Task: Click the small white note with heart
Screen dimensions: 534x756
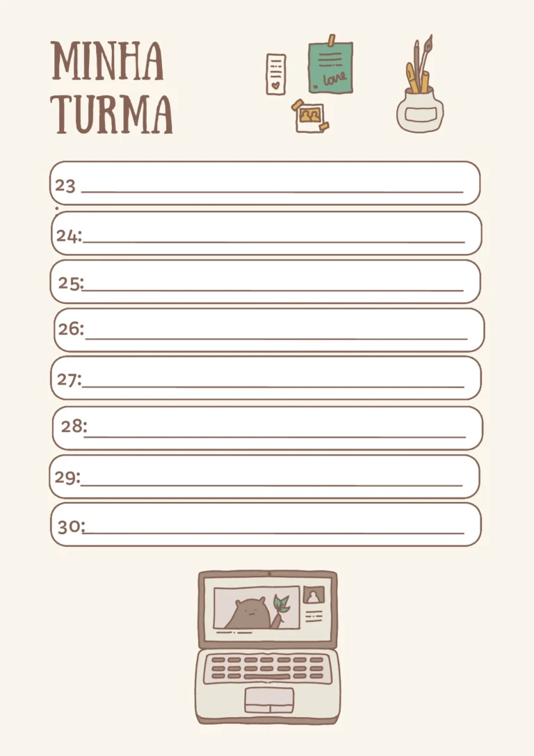Action: click(x=275, y=74)
